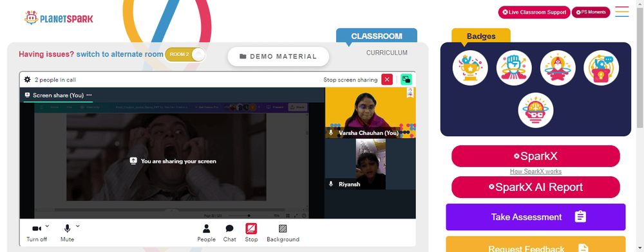
Task: Select Varsha Chauhan (You) video tile
Action: (370, 113)
